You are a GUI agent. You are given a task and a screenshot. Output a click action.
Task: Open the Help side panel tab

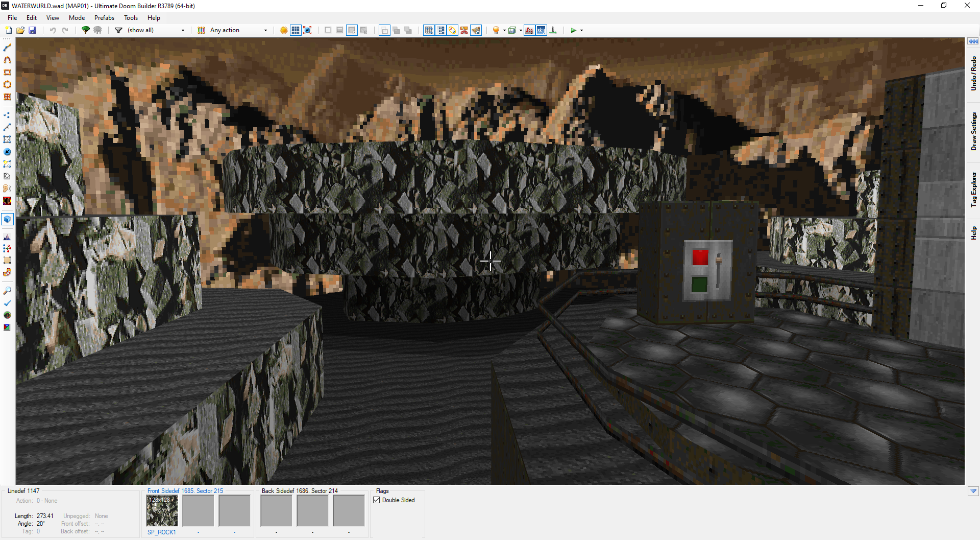click(973, 233)
